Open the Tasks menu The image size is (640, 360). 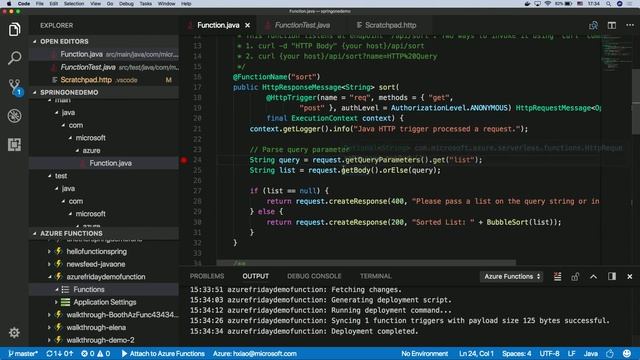pyautogui.click(x=146, y=4)
